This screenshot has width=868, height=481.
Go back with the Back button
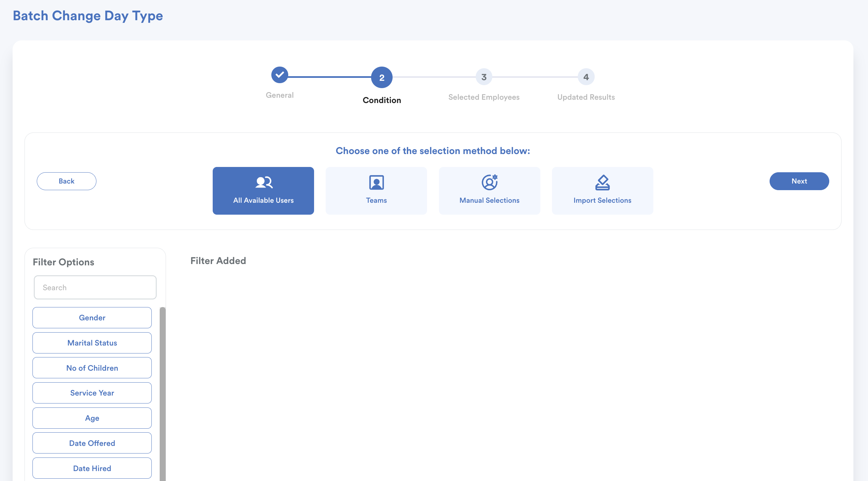[66, 181]
